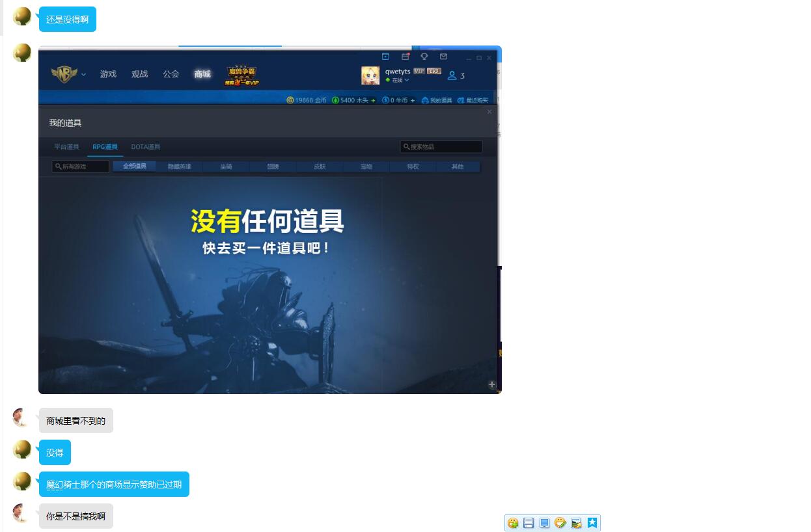Select the 全部道具 filter

(135, 166)
